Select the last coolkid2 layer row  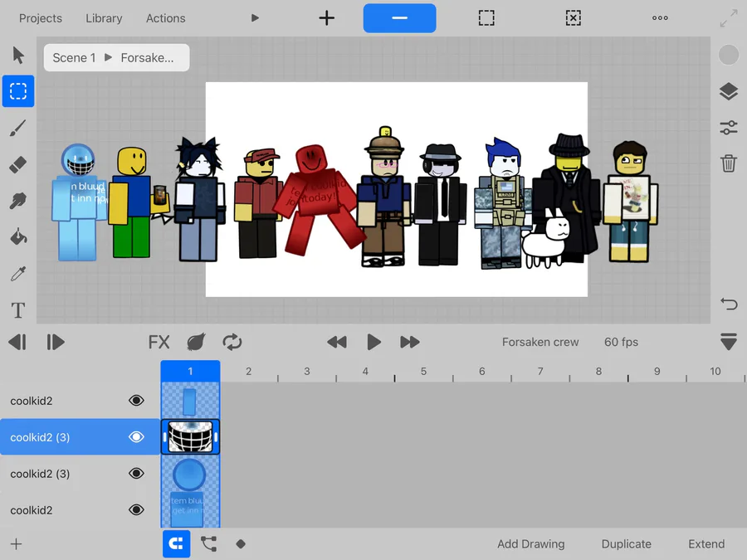tap(80, 510)
